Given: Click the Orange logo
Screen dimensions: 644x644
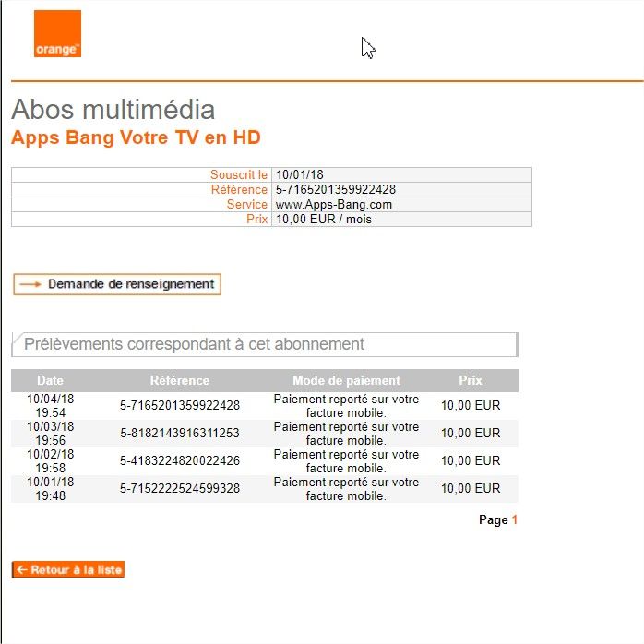Looking at the screenshot, I should [x=57, y=34].
